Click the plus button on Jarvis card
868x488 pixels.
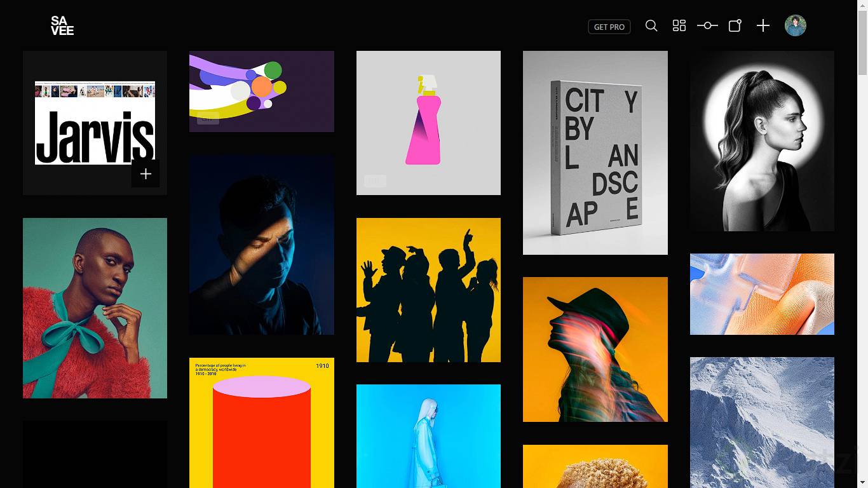click(x=146, y=173)
